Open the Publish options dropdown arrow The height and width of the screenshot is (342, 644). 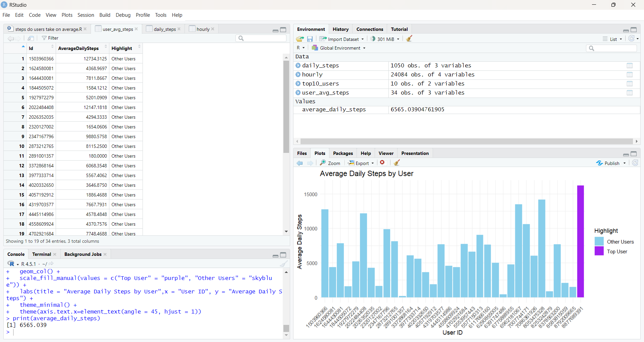[625, 163]
